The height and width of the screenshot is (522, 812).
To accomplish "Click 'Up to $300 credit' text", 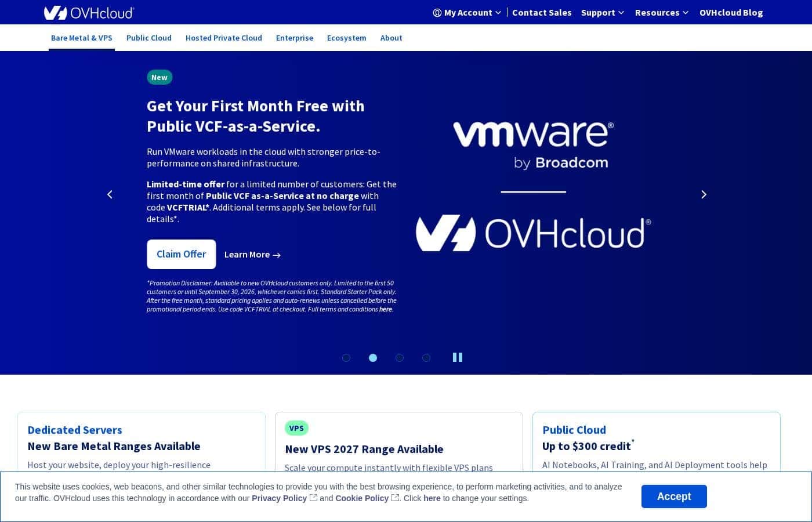I will tap(586, 446).
